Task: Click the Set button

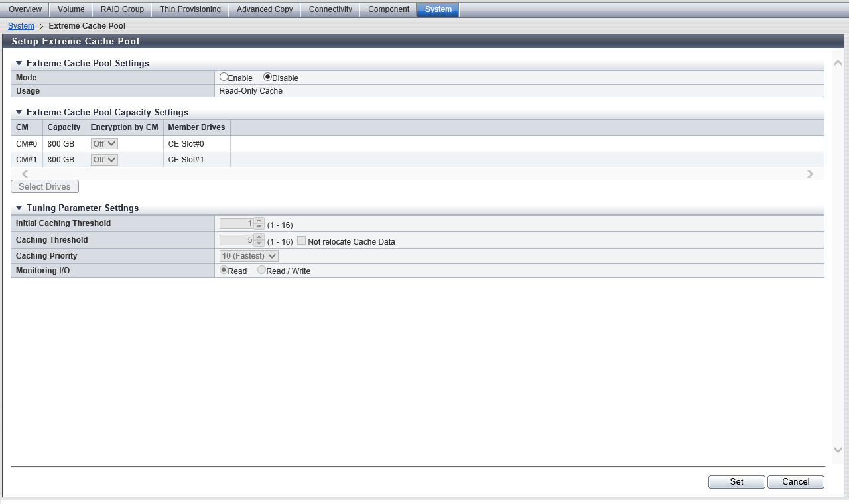Action: coord(736,482)
